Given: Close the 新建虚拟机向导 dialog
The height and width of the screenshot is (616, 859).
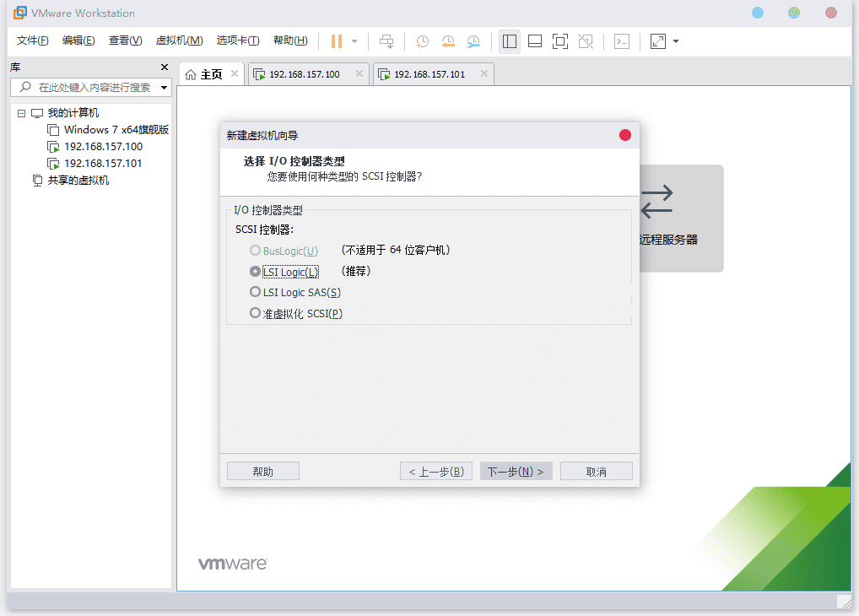Looking at the screenshot, I should tap(625, 135).
